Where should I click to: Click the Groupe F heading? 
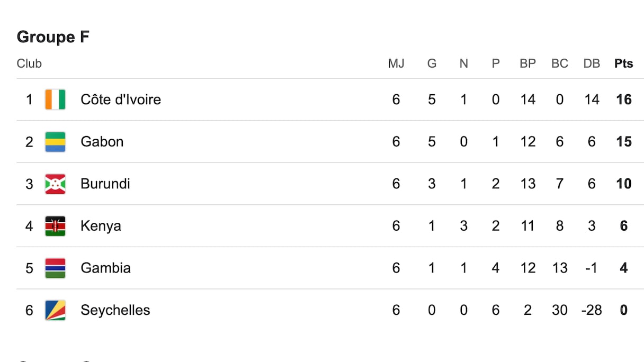53,37
